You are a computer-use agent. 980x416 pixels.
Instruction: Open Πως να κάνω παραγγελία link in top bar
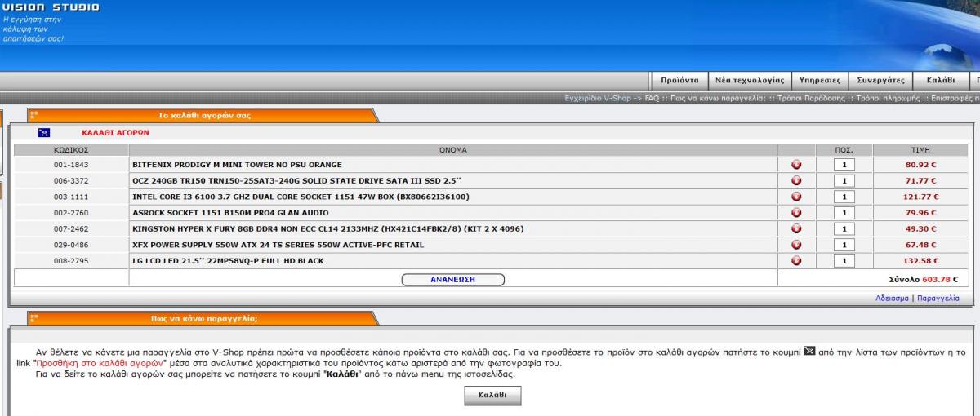click(716, 98)
